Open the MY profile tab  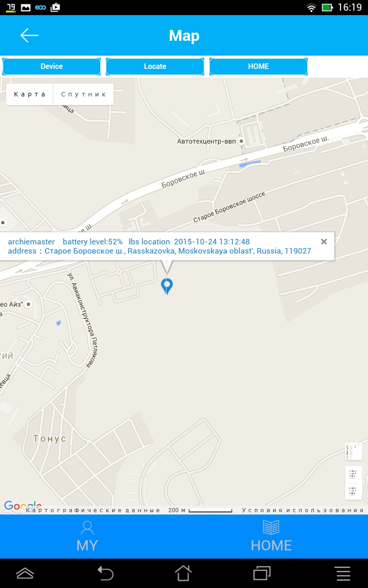[87, 536]
